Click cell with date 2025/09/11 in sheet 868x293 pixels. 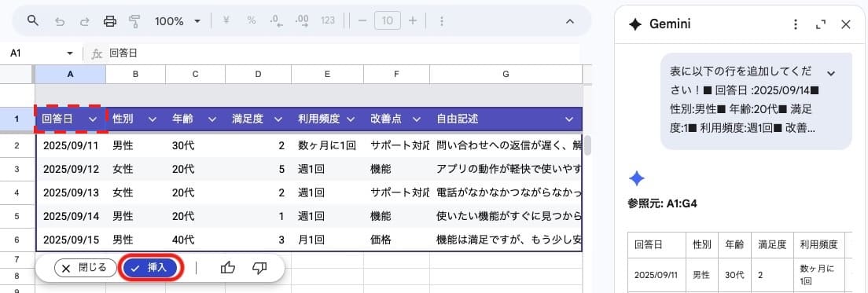click(x=70, y=146)
